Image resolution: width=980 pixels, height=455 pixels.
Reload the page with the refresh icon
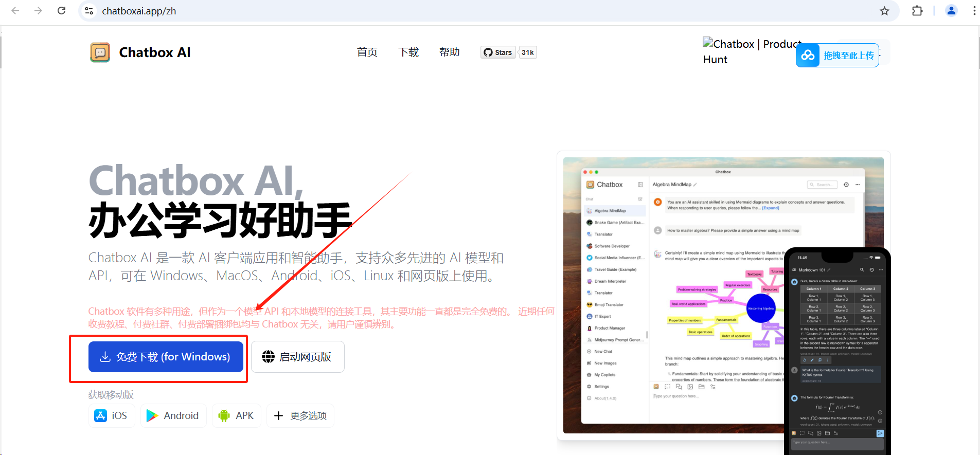[x=62, y=11]
